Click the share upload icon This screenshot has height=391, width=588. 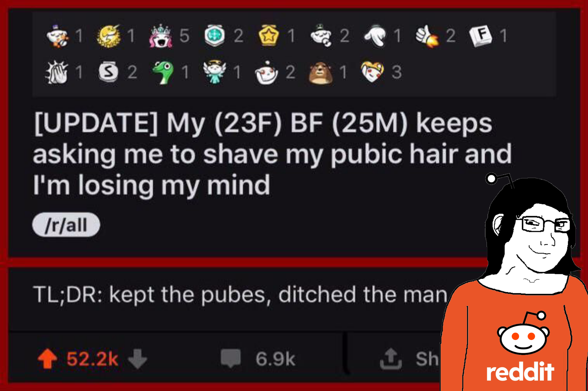coord(391,359)
